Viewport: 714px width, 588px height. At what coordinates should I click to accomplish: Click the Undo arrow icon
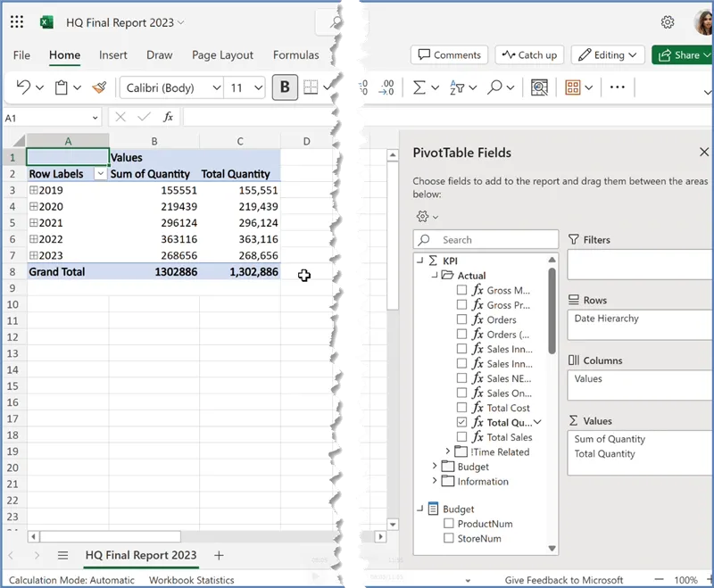coord(23,87)
